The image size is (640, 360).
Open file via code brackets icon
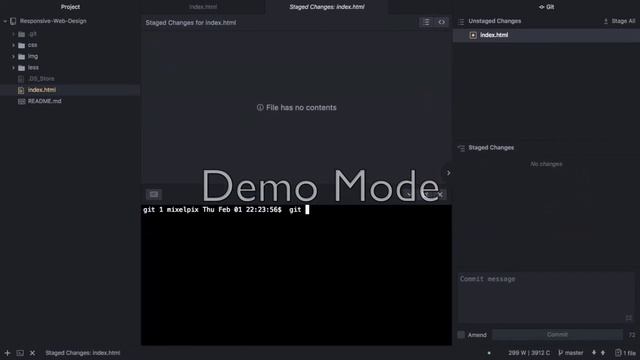pyautogui.click(x=441, y=22)
